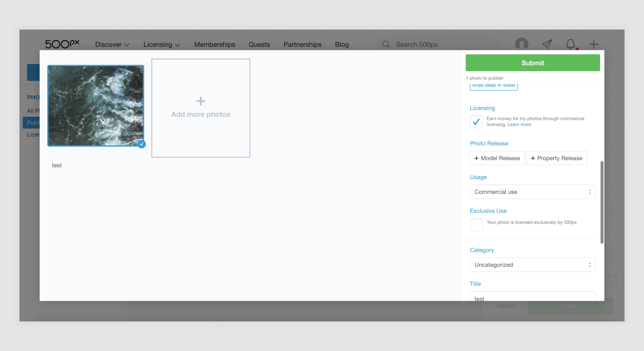Image resolution: width=644 pixels, height=351 pixels.
Task: Expand the Discover menu
Action: point(112,45)
